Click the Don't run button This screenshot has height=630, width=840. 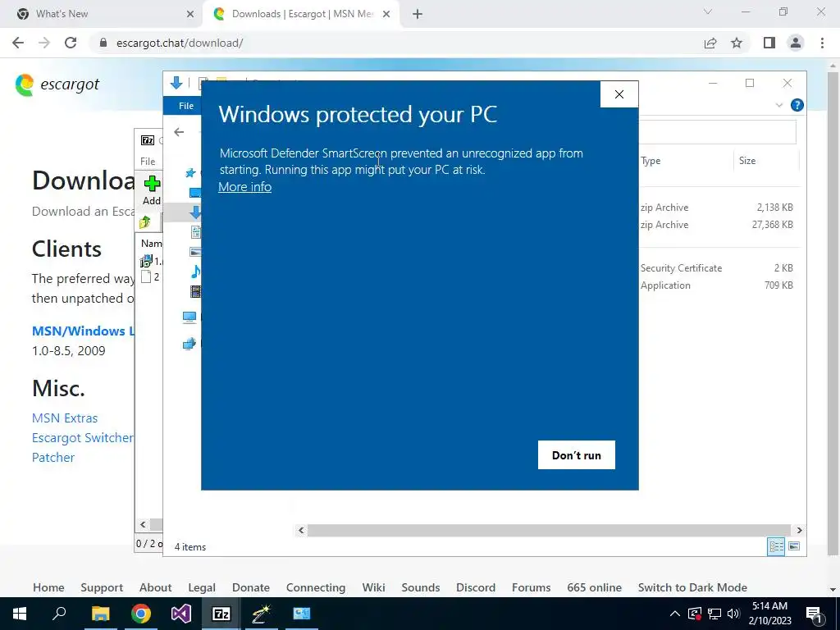click(577, 454)
